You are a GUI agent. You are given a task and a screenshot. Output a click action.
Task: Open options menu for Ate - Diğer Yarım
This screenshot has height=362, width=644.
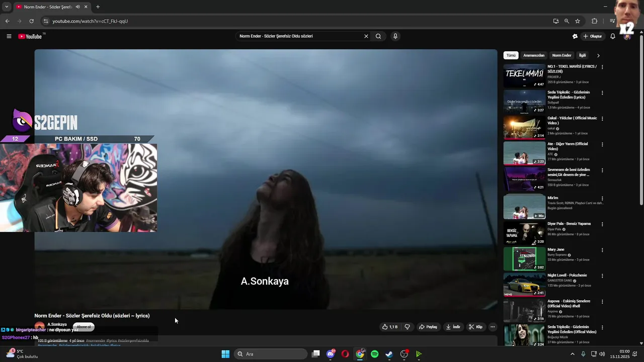click(x=602, y=144)
